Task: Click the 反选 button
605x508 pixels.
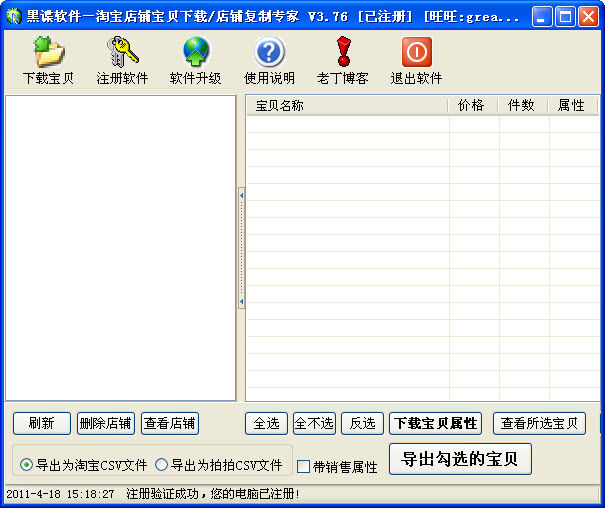Action: 362,424
